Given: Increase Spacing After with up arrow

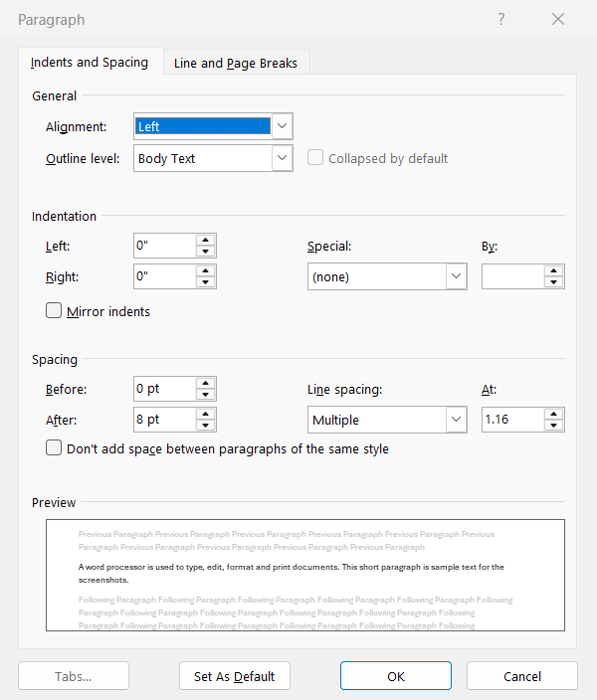Looking at the screenshot, I should point(206,414).
